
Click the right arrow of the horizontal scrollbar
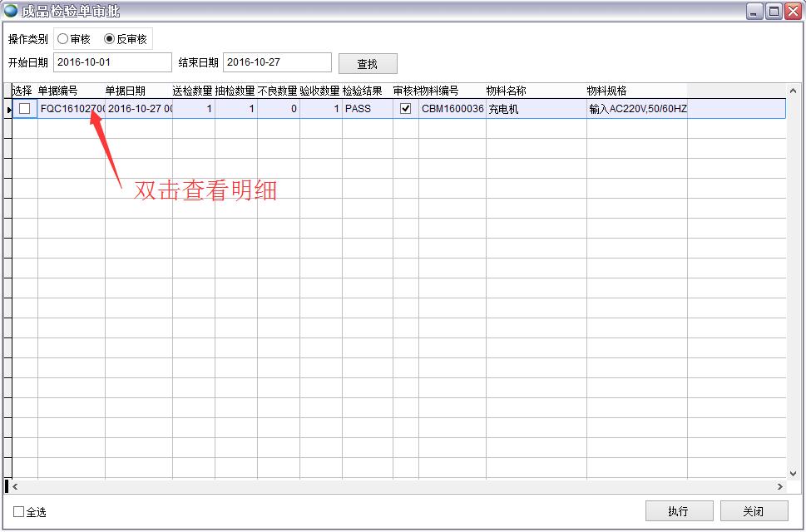coord(780,487)
